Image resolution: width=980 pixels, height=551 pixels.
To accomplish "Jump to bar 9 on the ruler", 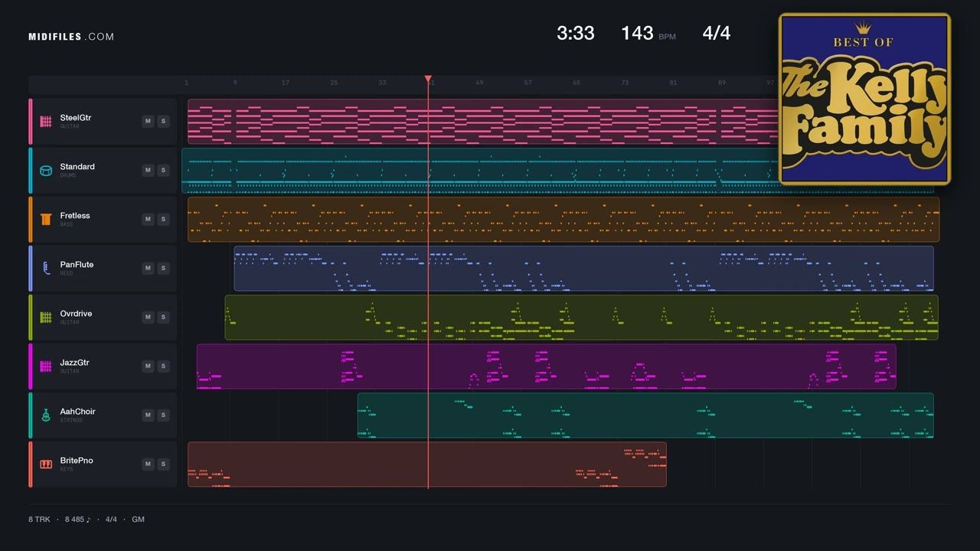I will pos(235,83).
